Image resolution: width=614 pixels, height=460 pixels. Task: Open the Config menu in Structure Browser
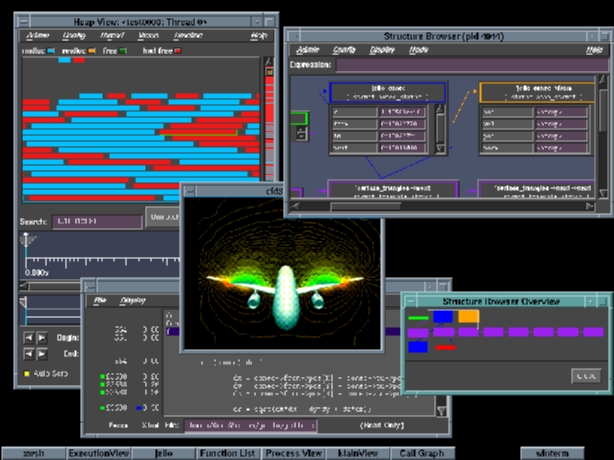pos(344,48)
